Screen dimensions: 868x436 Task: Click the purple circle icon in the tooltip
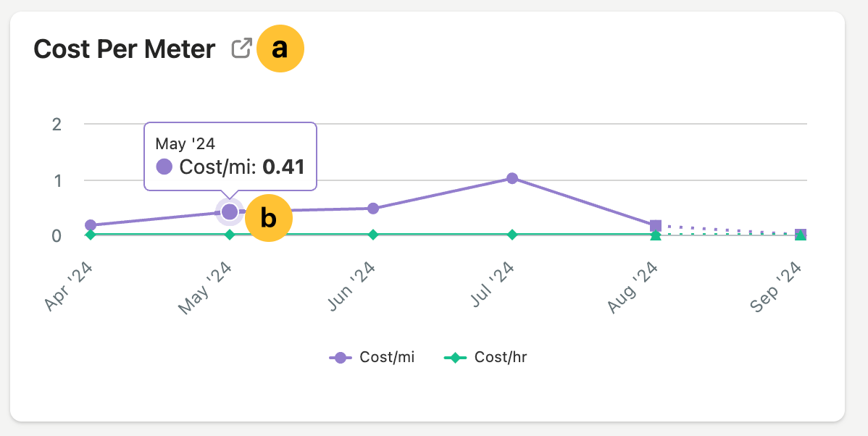point(162,167)
